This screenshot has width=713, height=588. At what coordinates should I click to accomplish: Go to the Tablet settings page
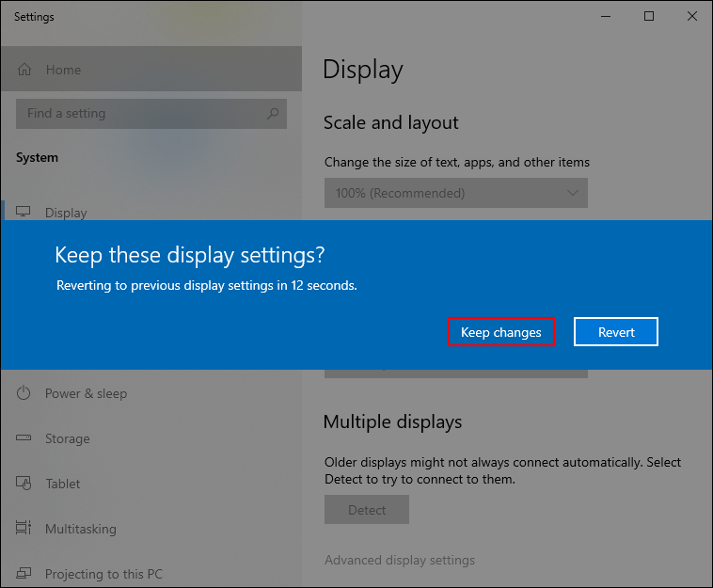[63, 484]
